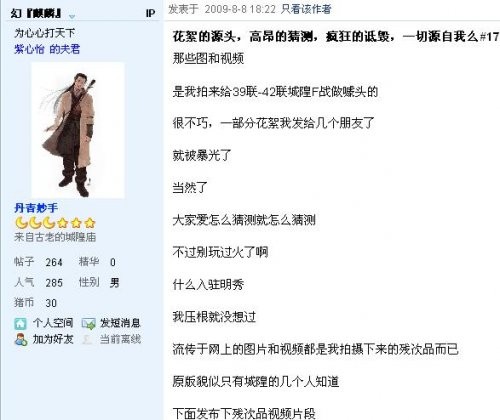Click the 加为好友 people icon

[21, 339]
